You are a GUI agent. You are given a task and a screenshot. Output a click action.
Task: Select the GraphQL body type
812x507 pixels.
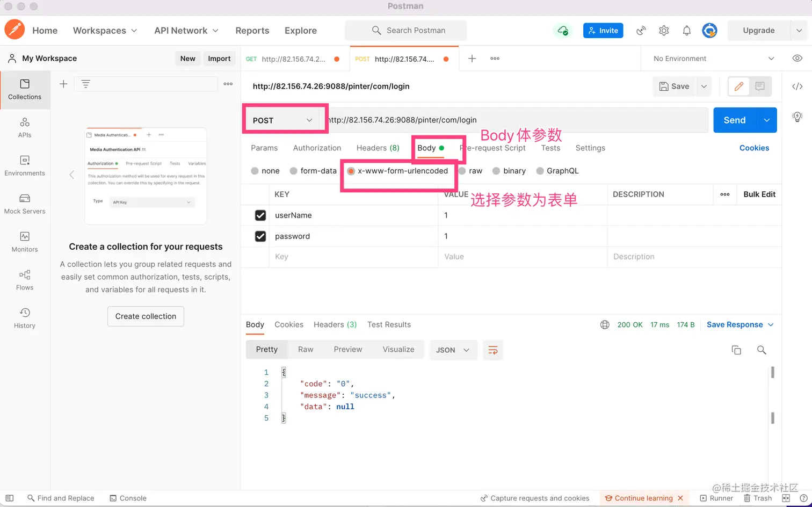click(x=539, y=171)
